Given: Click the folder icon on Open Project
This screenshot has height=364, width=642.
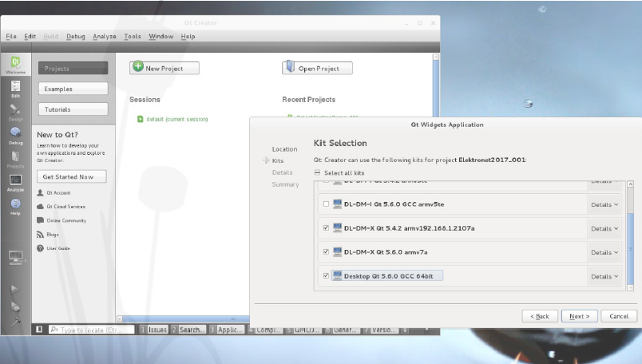Looking at the screenshot, I should 290,66.
